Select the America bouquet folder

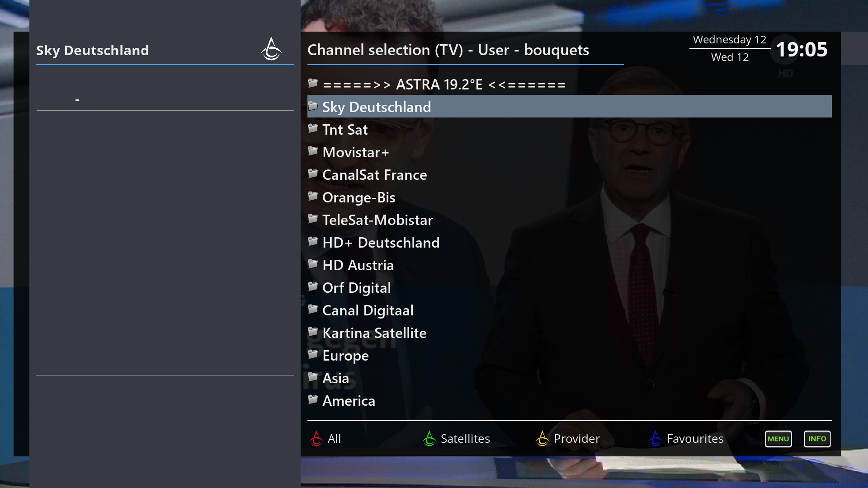(x=348, y=400)
